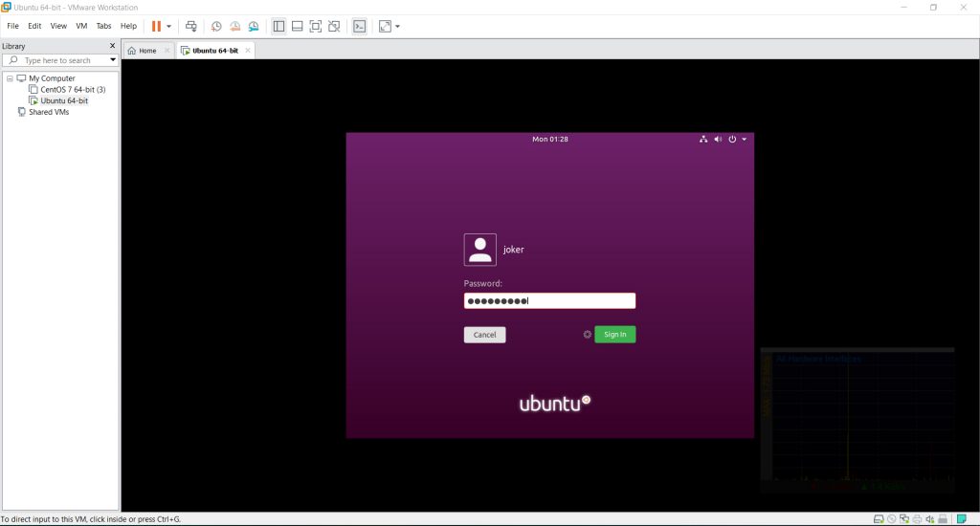
Task: Click the Sign In button
Action: [x=615, y=334]
